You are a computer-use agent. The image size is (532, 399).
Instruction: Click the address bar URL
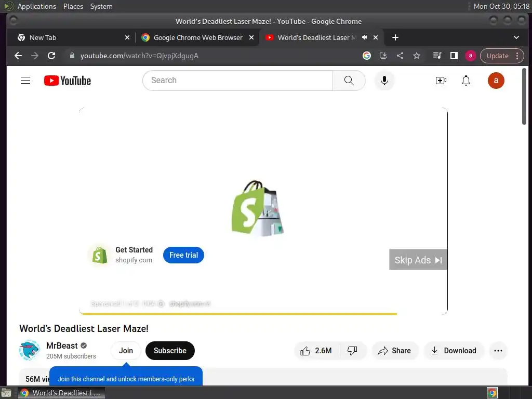139,56
